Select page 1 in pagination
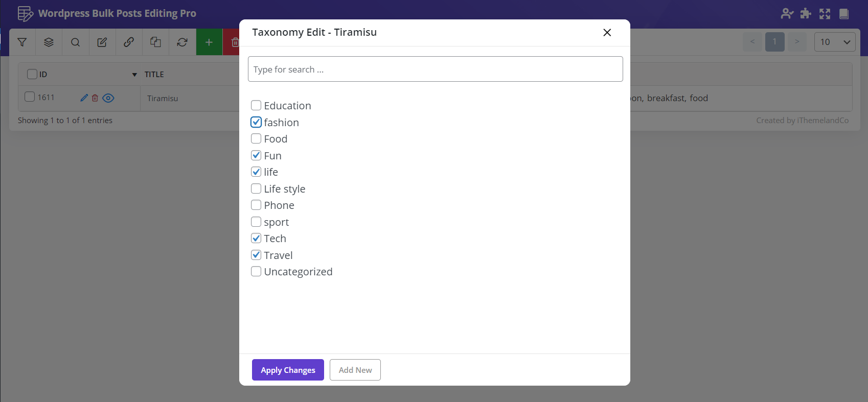Screen dimensions: 868x402 (775, 42)
